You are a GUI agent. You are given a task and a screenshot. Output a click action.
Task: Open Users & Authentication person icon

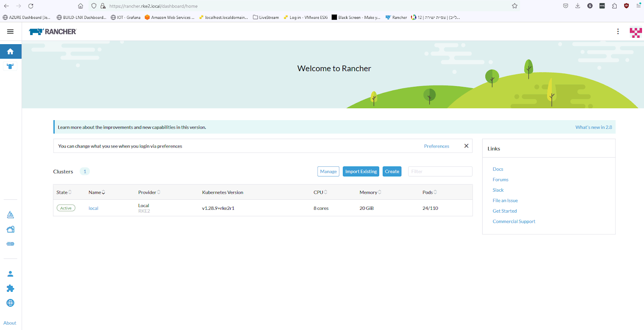[x=10, y=274]
